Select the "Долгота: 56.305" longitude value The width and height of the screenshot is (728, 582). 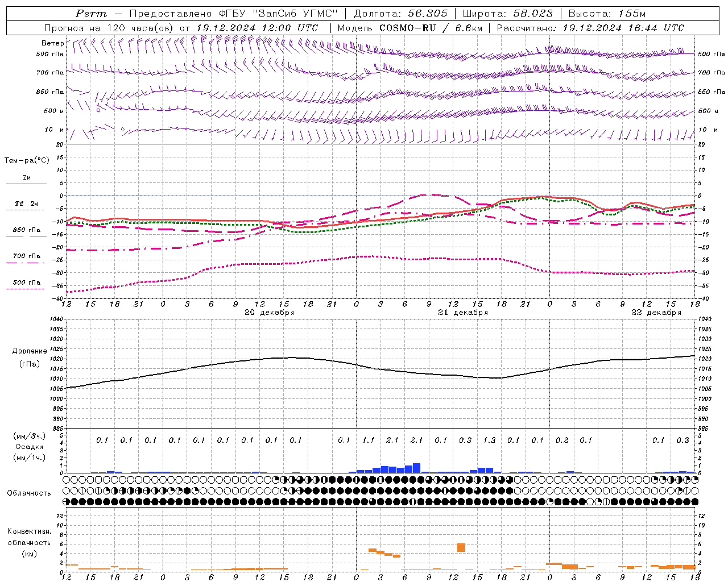tap(401, 14)
